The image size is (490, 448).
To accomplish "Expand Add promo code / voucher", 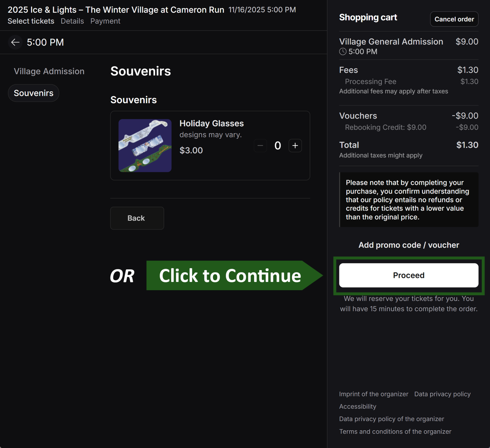I will [408, 245].
